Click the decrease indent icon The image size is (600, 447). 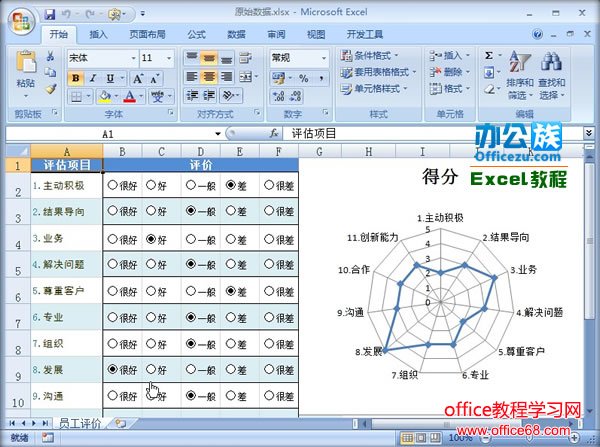pos(191,95)
